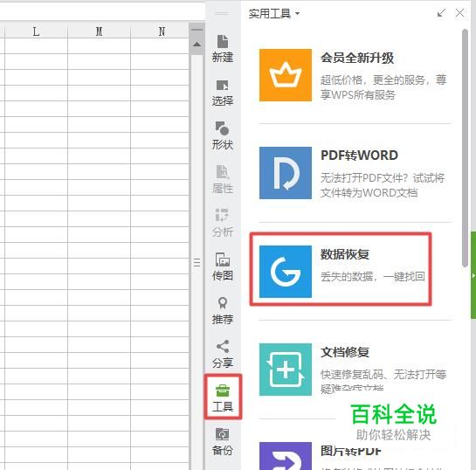This screenshot has height=470, width=476.
Task: Click the text 快速修复乱码、无法打开等
Action: click(383, 375)
